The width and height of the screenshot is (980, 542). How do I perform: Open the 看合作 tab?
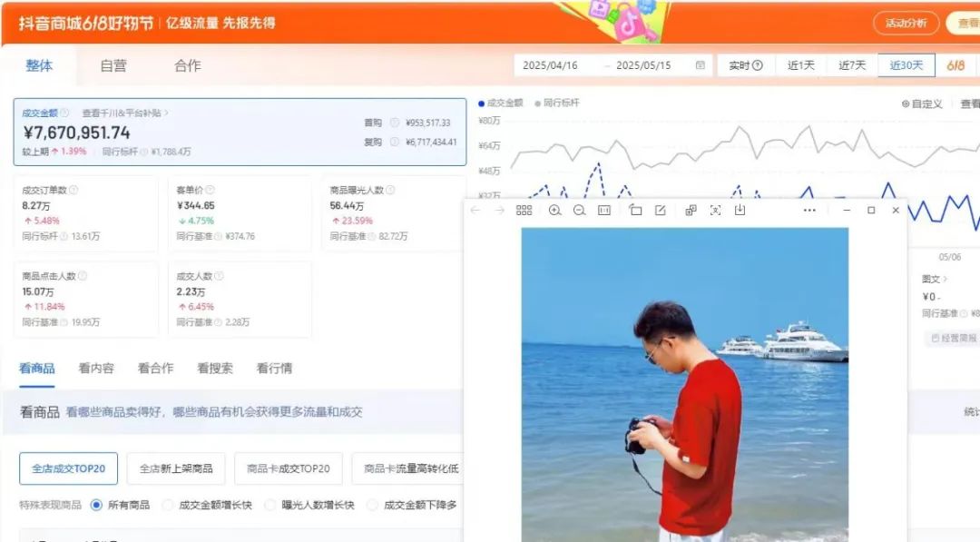(156, 369)
